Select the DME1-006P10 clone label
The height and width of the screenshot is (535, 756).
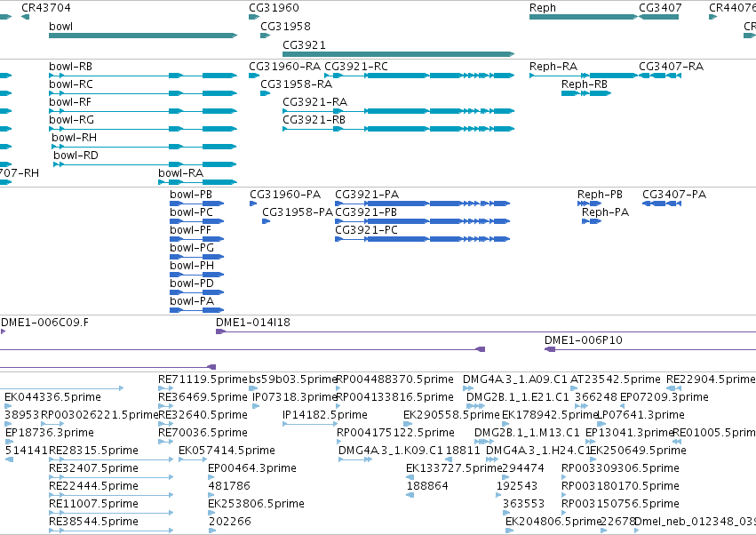click(x=584, y=340)
